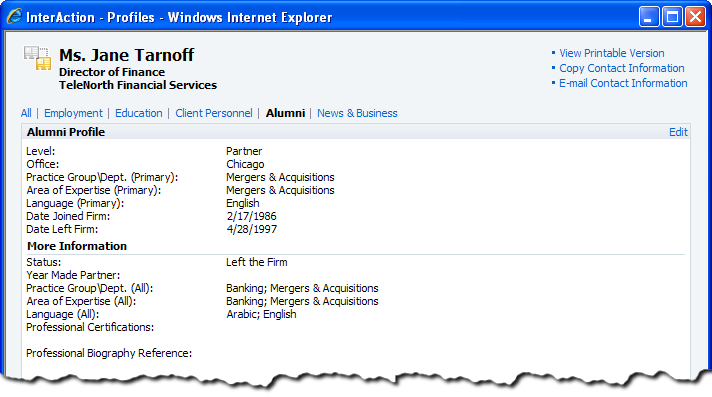Maximize the Internet Explorer window
712x397 pixels.
click(672, 17)
